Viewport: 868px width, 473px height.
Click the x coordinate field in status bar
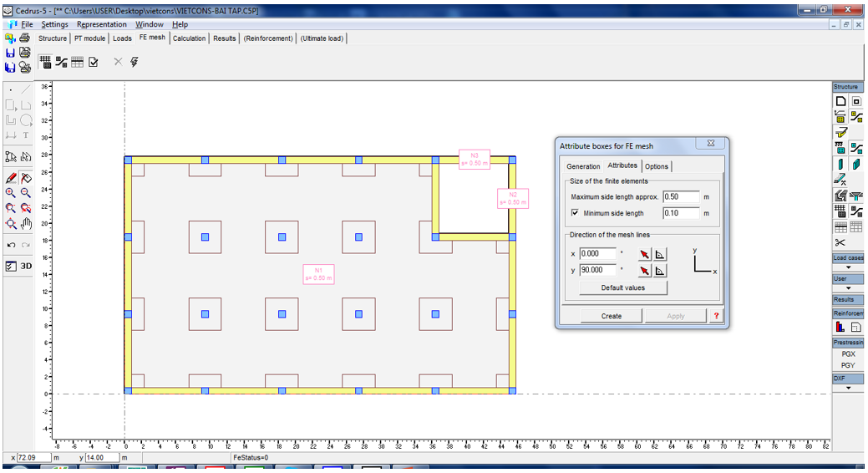click(x=34, y=458)
